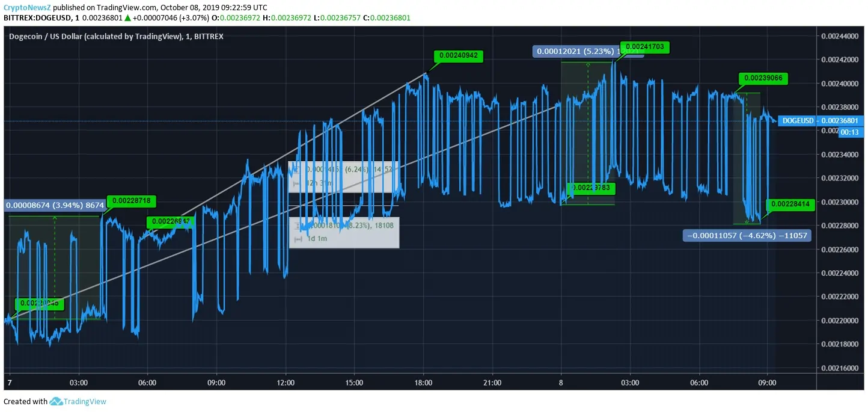Click the date 7 time axis label
Viewport: 868px width, 412px height.
pos(8,383)
